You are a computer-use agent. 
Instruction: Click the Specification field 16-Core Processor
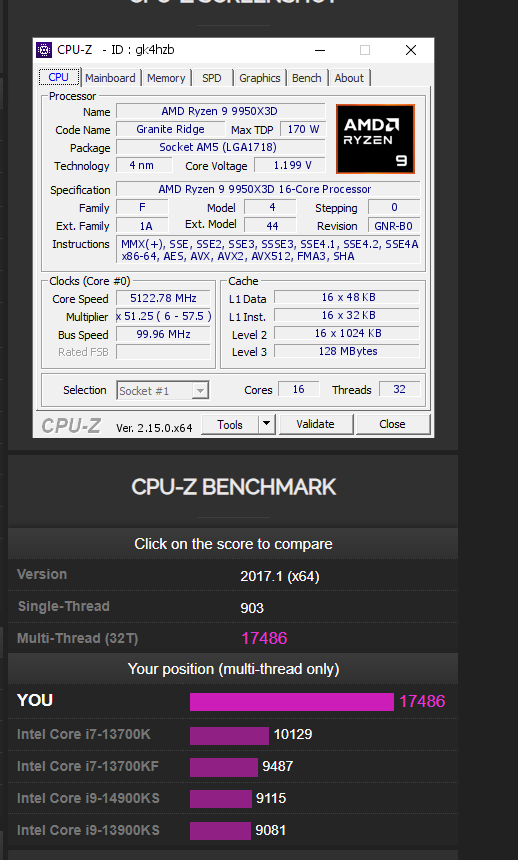pos(268,189)
